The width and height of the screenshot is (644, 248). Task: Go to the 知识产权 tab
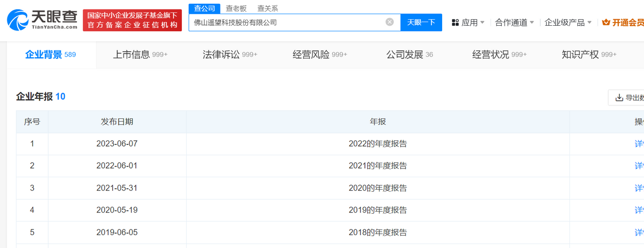(589, 55)
